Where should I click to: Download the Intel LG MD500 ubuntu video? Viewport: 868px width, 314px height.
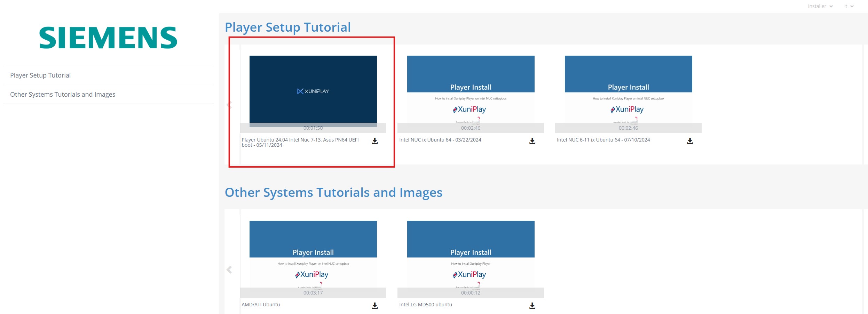532,306
